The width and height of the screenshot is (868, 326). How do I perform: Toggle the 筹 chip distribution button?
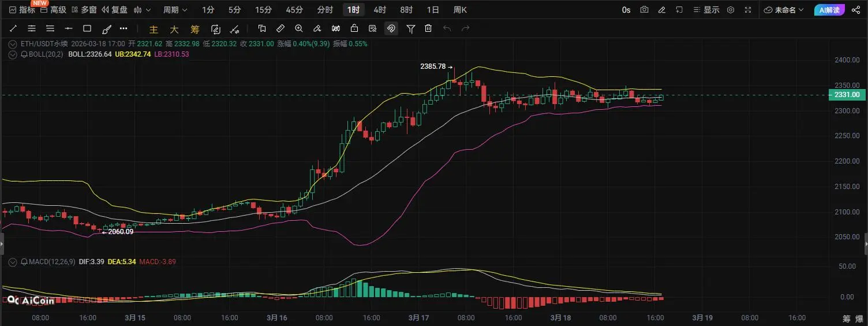tap(195, 29)
